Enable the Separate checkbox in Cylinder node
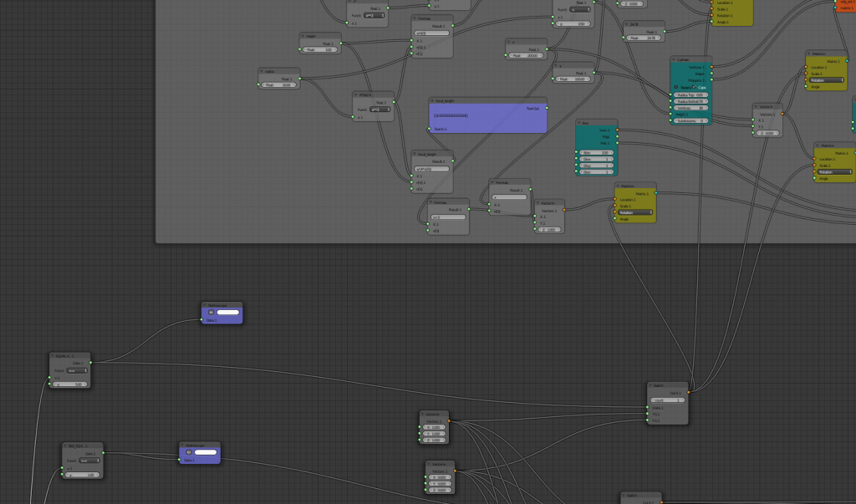Screen dimensions: 856x504 (x=675, y=88)
